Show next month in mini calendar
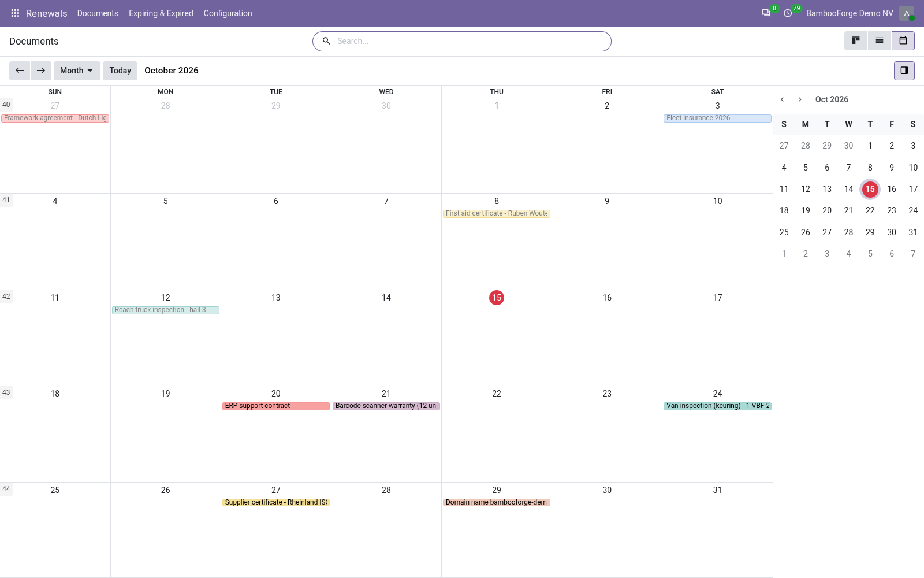This screenshot has width=924, height=578. point(800,99)
